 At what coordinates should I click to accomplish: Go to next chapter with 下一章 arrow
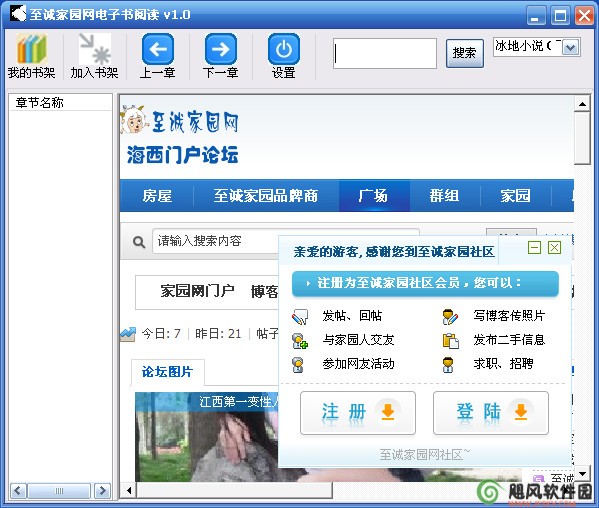[221, 49]
